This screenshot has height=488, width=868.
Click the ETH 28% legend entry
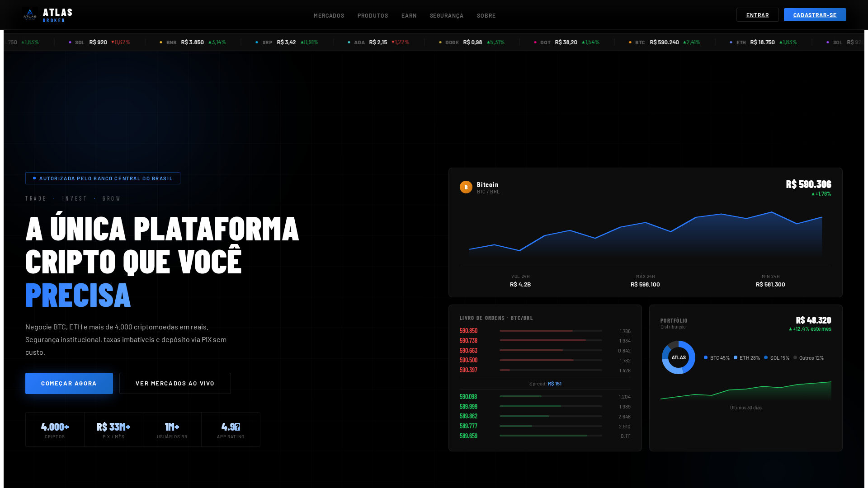click(x=747, y=358)
